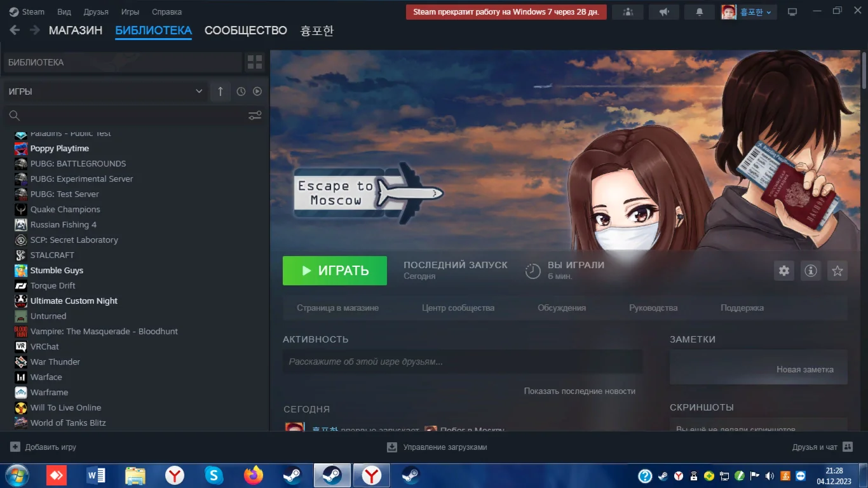Go forward with the right arrow
Image resolution: width=868 pixels, height=488 pixels.
[35, 30]
